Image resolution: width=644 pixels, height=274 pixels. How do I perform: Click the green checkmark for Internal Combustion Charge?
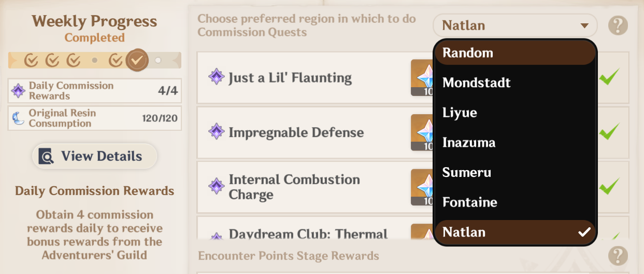pyautogui.click(x=609, y=186)
